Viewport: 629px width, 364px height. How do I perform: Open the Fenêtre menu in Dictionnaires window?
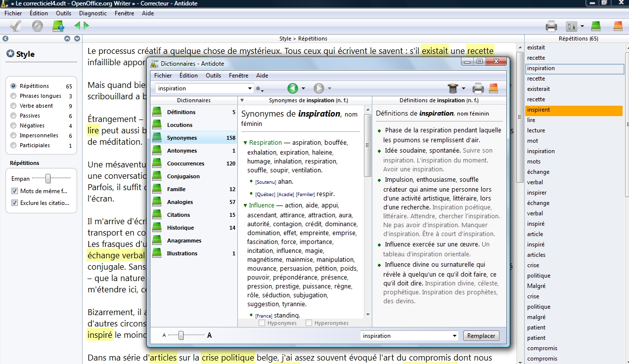(239, 76)
